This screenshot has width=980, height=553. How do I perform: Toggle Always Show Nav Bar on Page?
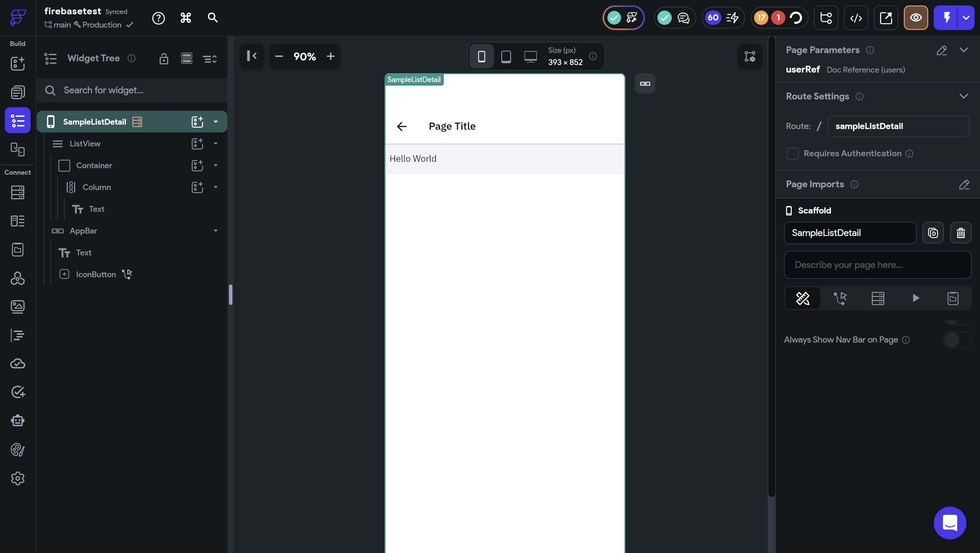pos(957,340)
